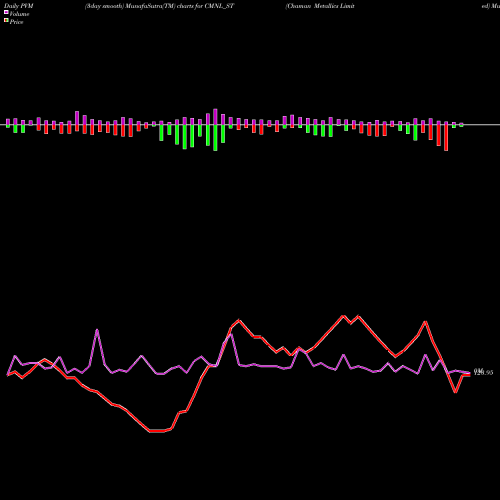The image size is (500, 500).
Task: Click the price value label ending in .95
Action: pos(483,373)
